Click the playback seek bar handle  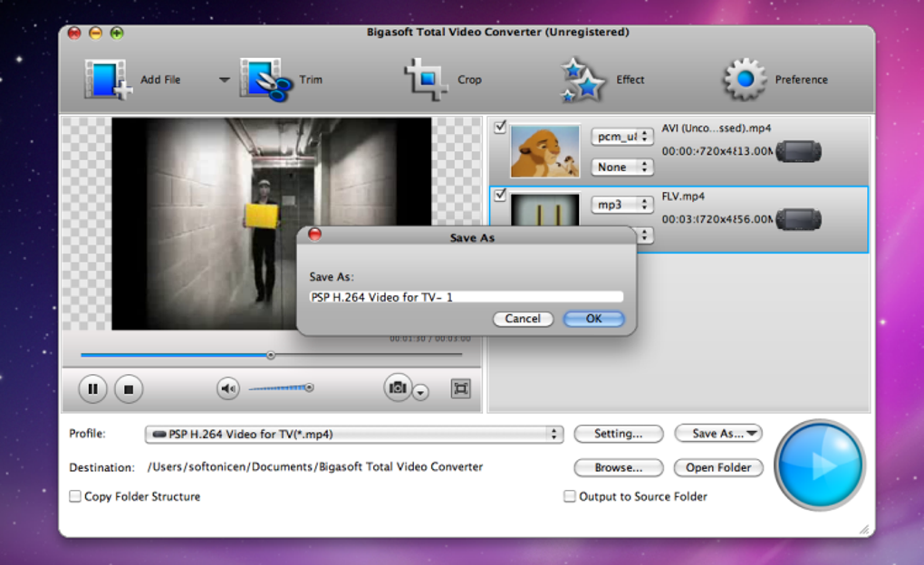click(x=271, y=355)
